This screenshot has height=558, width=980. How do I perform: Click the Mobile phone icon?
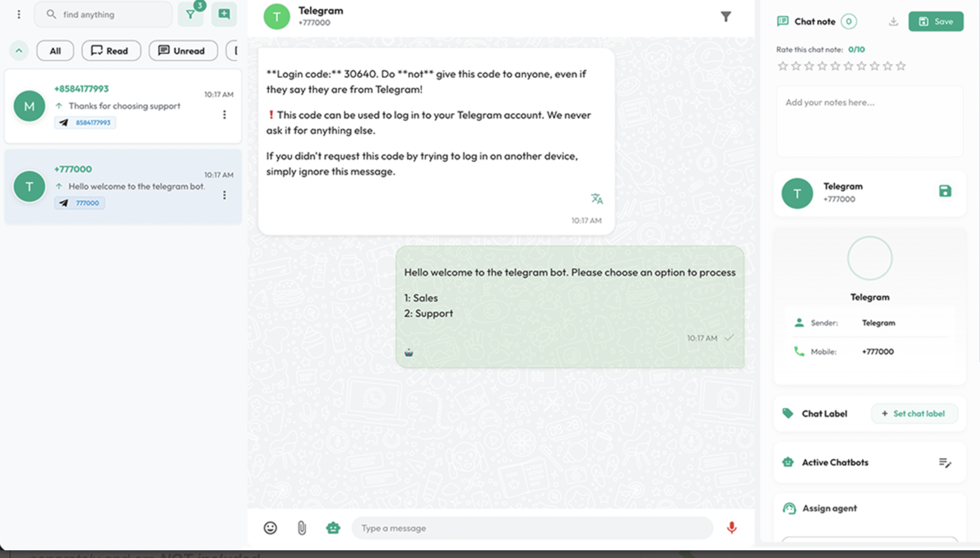(799, 352)
